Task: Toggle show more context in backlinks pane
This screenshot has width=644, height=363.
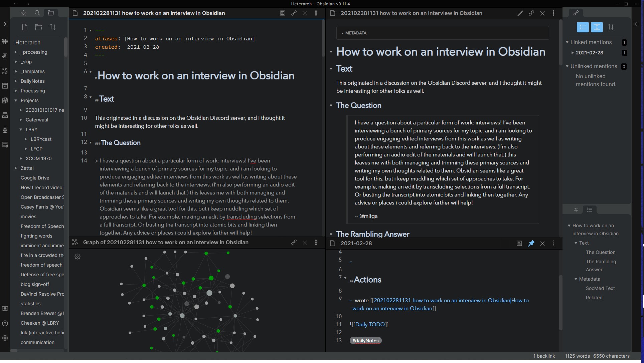Action: pyautogui.click(x=597, y=27)
